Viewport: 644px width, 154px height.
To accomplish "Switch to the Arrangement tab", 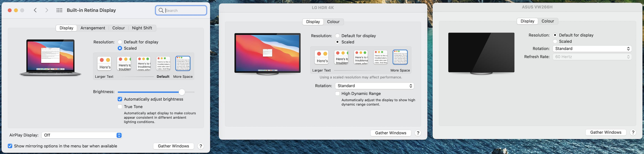I will [x=93, y=28].
